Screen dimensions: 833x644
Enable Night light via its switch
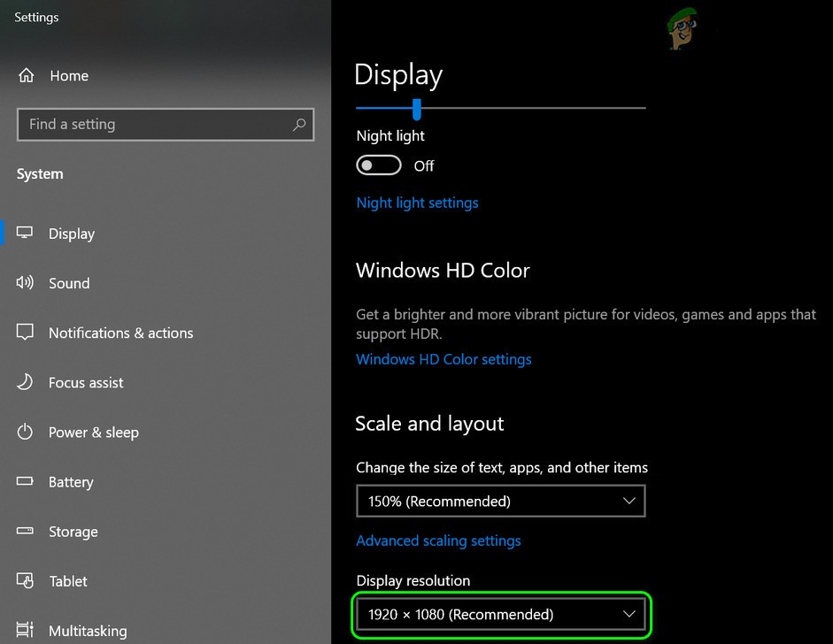[x=378, y=165]
